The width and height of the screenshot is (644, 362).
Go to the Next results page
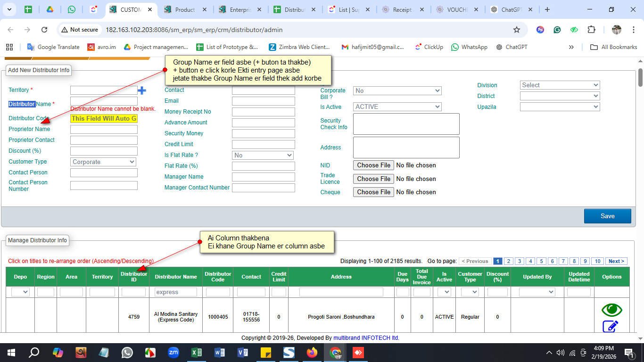[616, 261]
